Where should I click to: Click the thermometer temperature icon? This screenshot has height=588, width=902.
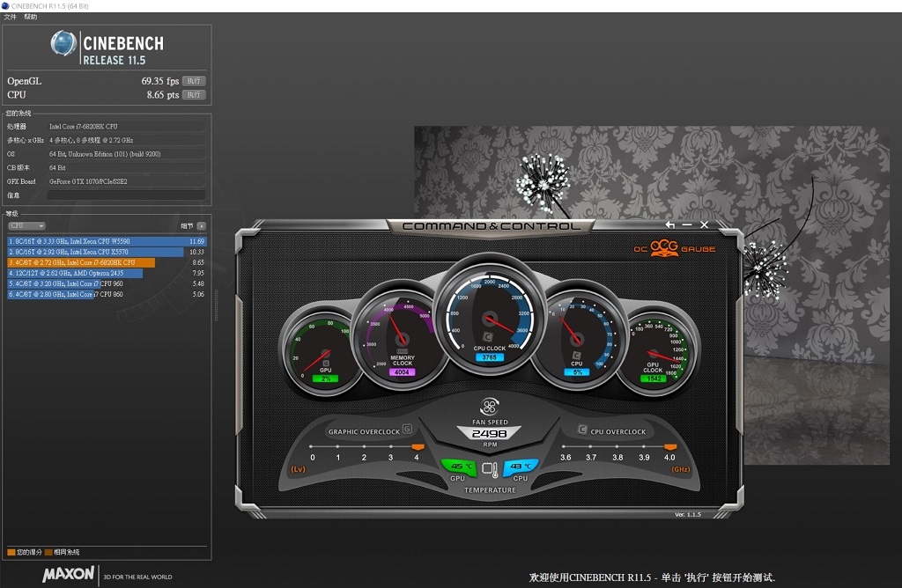490,469
